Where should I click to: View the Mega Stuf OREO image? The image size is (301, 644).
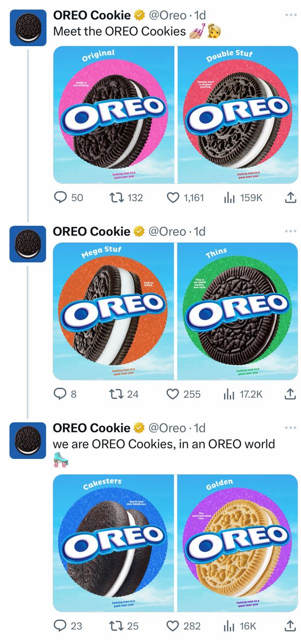tap(114, 311)
